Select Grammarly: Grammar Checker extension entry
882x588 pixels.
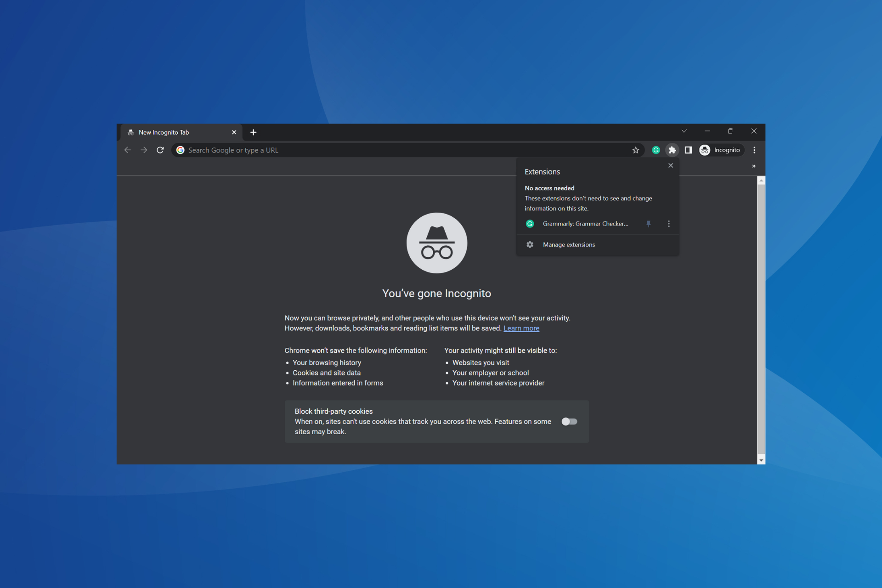585,224
